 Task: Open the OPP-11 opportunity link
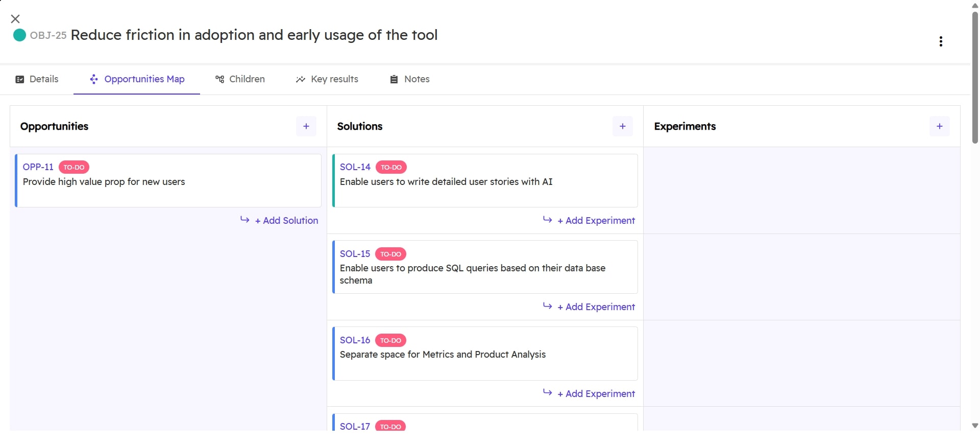[x=38, y=167]
